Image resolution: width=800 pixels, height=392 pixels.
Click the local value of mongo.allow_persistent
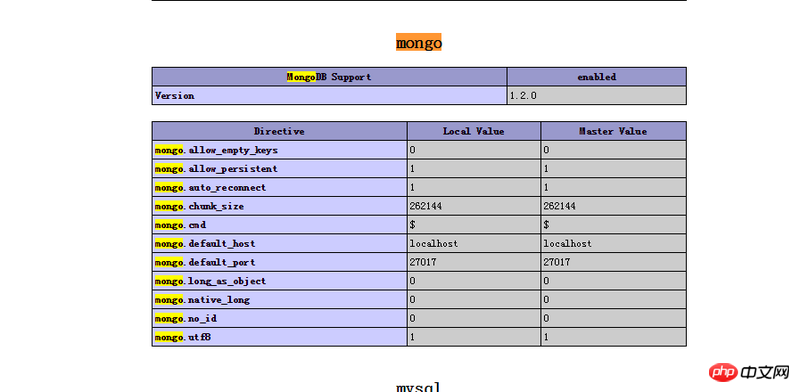click(x=473, y=169)
